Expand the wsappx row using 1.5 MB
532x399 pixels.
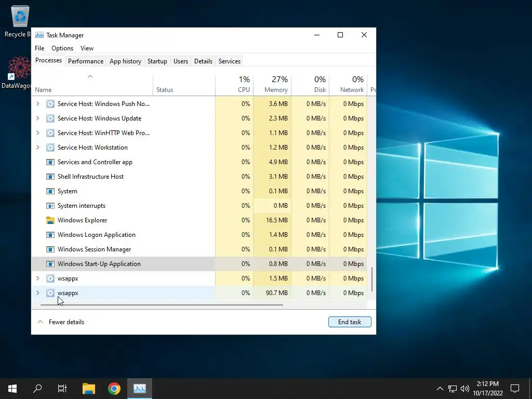37,278
